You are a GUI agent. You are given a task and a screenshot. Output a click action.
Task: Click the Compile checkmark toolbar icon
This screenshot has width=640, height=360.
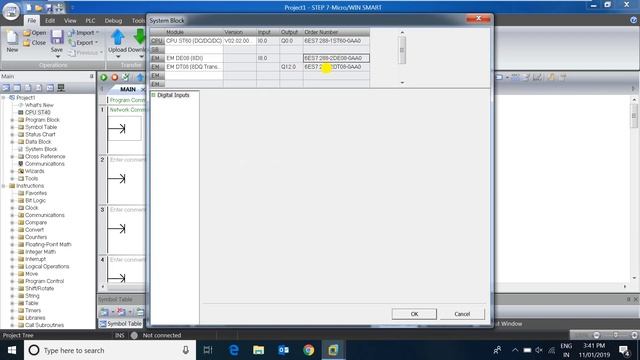coord(126,77)
